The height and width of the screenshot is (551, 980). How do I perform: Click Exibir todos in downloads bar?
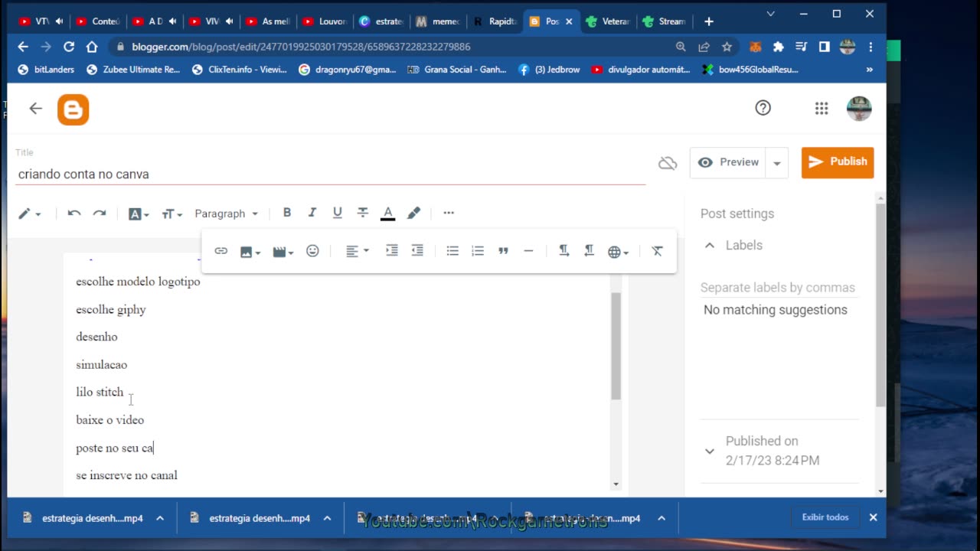(x=825, y=517)
